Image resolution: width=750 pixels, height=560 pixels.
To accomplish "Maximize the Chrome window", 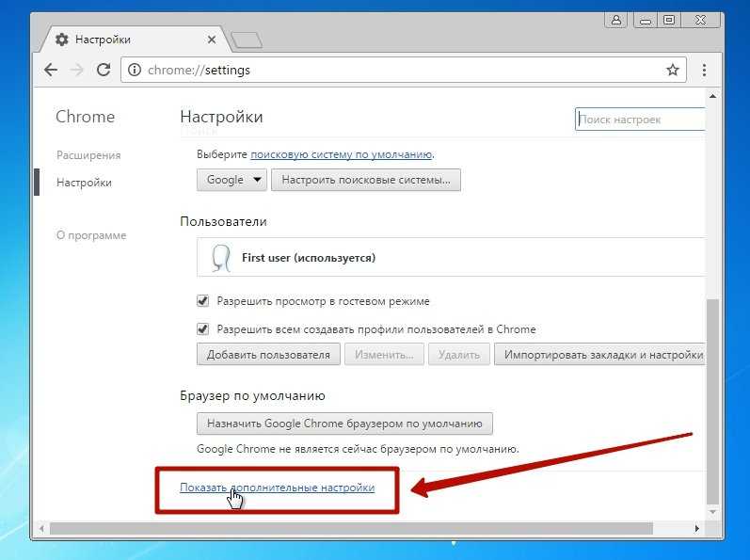I will pyautogui.click(x=669, y=20).
